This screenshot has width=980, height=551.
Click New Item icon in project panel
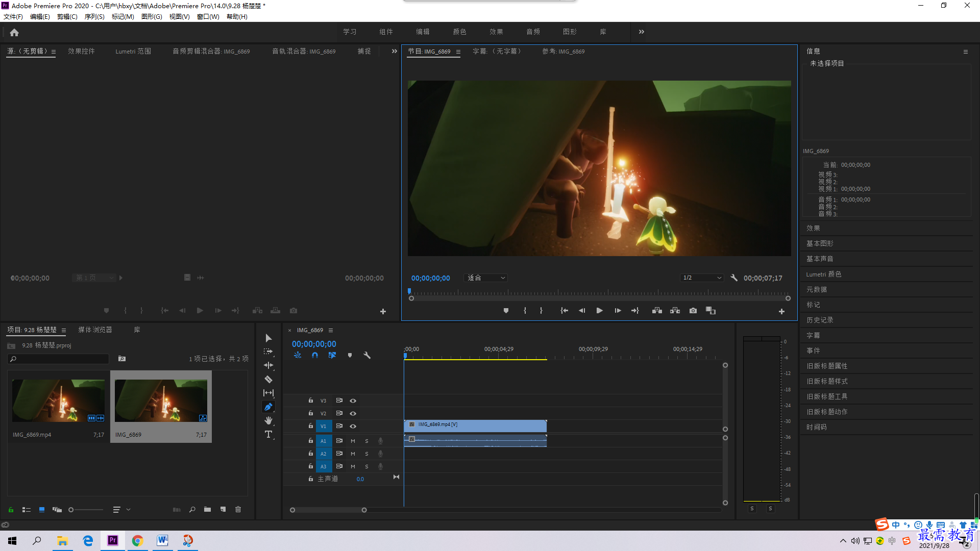point(223,509)
